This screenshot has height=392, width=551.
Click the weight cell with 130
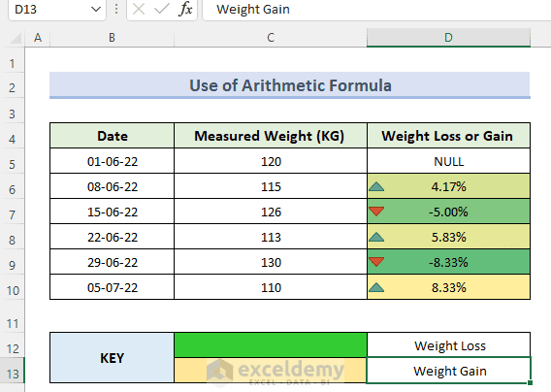click(271, 262)
